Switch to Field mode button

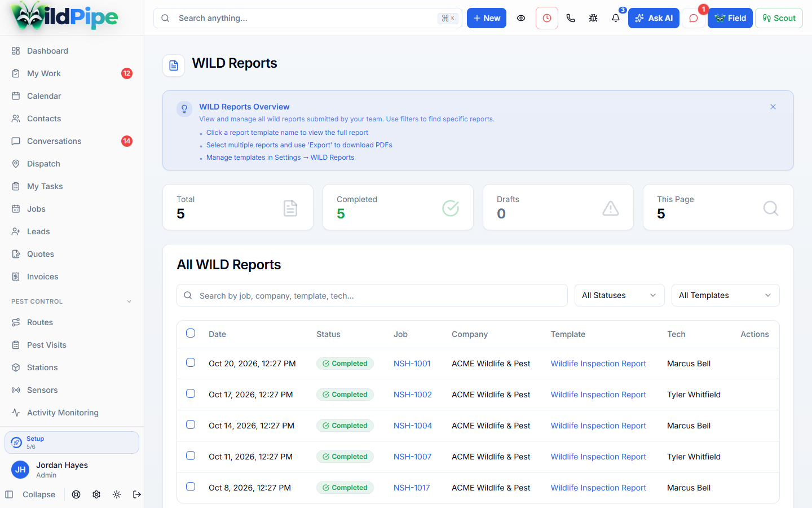[x=730, y=18]
